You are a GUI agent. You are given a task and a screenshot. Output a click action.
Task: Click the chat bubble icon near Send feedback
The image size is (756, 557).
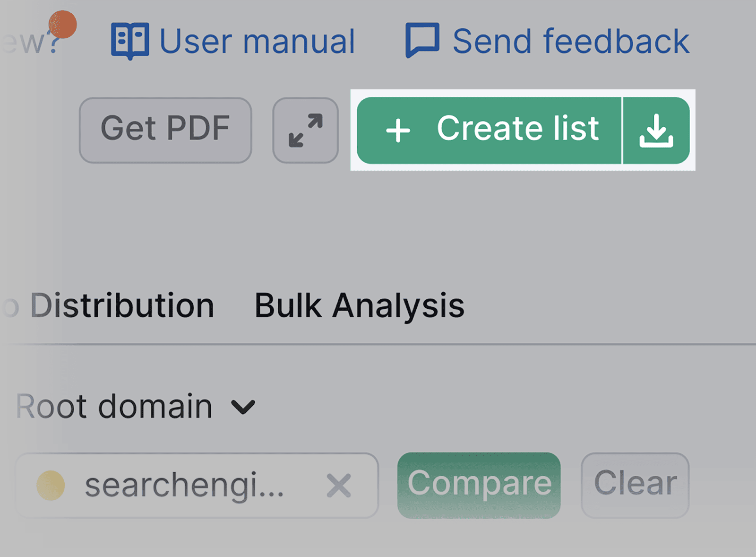pos(423,40)
